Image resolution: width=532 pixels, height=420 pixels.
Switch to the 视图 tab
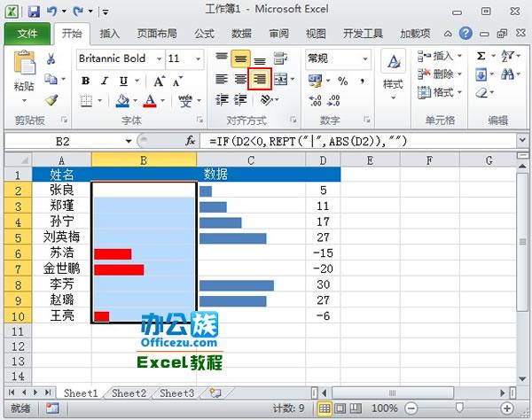point(316,34)
